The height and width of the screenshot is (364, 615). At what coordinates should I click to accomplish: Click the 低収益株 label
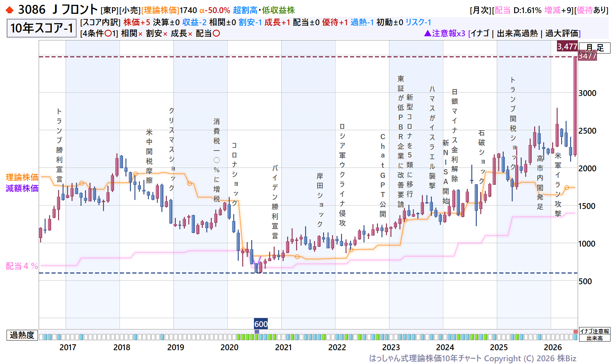click(x=278, y=10)
